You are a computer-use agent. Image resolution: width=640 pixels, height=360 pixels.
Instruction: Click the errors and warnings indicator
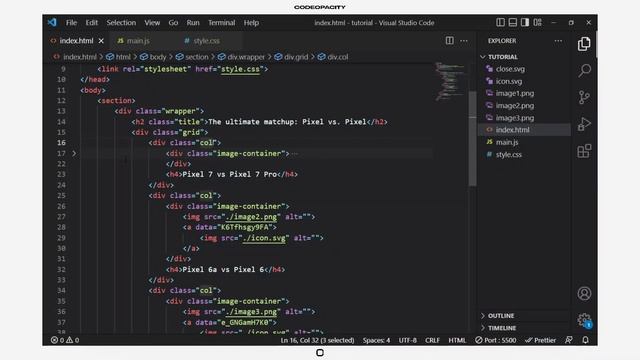pyautogui.click(x=65, y=340)
